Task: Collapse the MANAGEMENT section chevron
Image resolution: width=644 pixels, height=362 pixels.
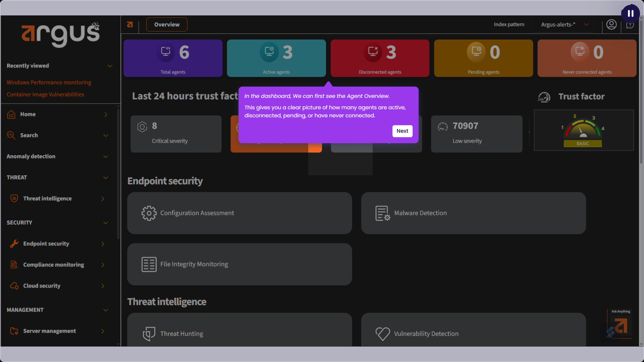Action: click(106, 310)
